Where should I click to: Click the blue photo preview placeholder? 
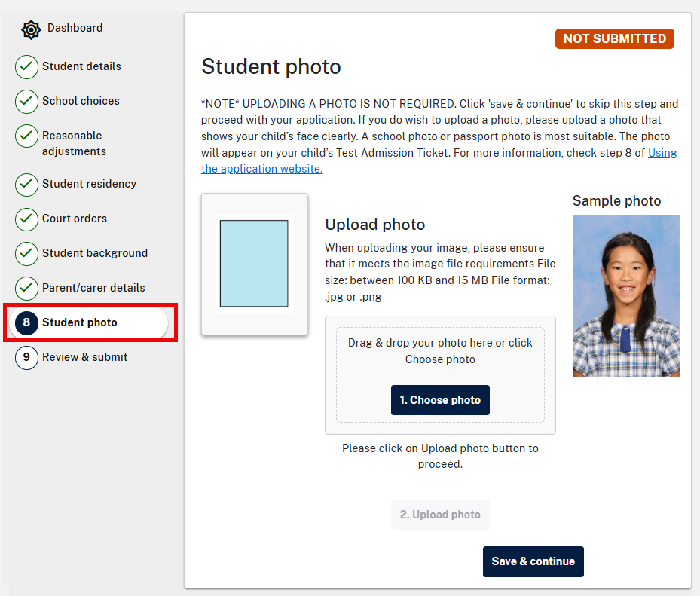(254, 264)
